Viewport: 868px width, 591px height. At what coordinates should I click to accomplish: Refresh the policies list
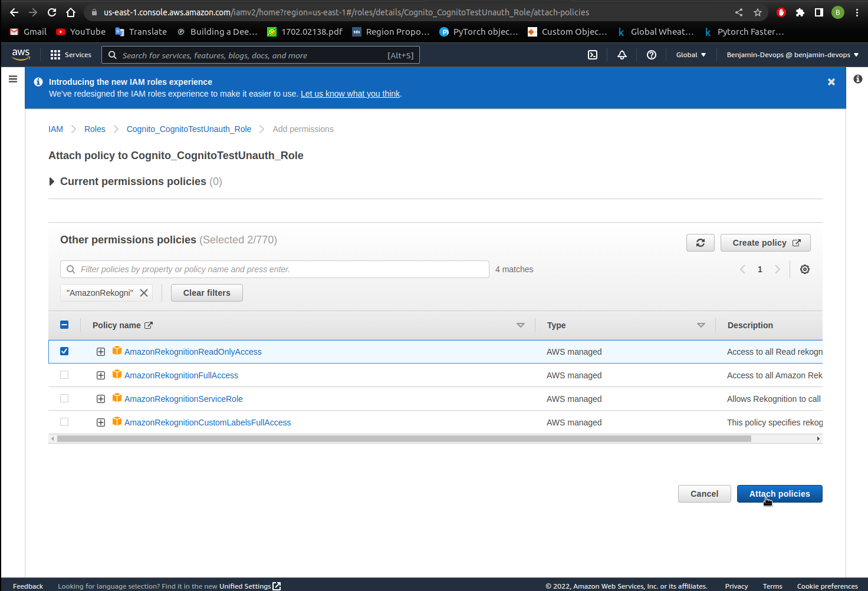pyautogui.click(x=701, y=243)
